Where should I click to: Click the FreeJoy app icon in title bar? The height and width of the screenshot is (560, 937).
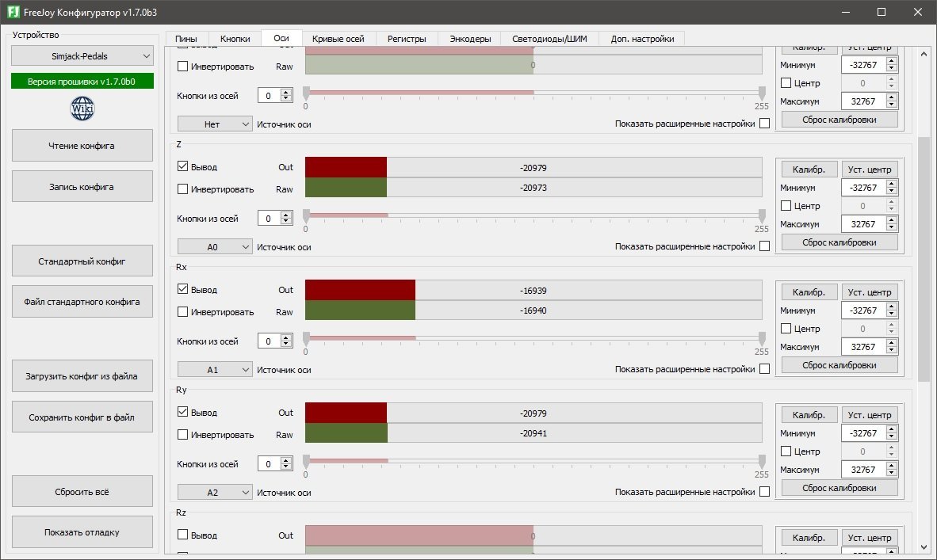coord(13,12)
